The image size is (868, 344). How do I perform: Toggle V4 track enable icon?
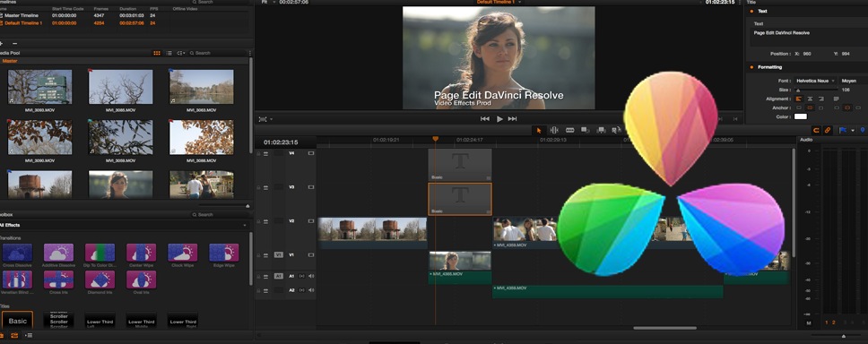coord(311,153)
